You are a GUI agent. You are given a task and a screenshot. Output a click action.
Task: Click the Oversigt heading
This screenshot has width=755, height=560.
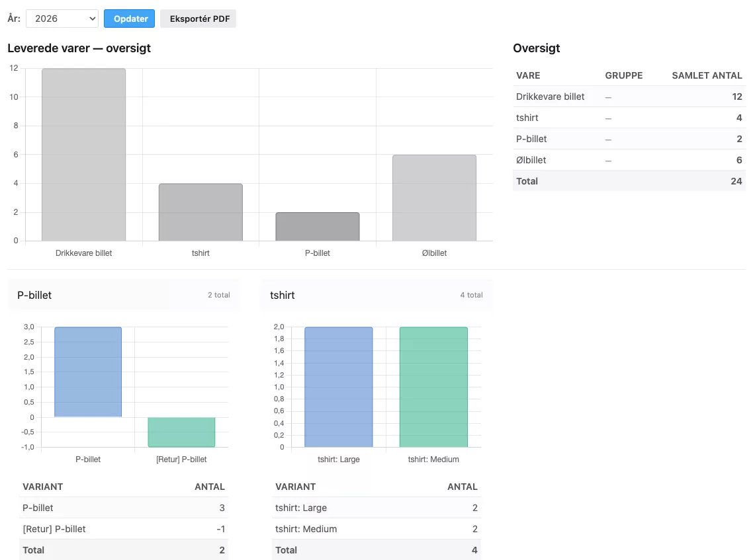point(537,48)
